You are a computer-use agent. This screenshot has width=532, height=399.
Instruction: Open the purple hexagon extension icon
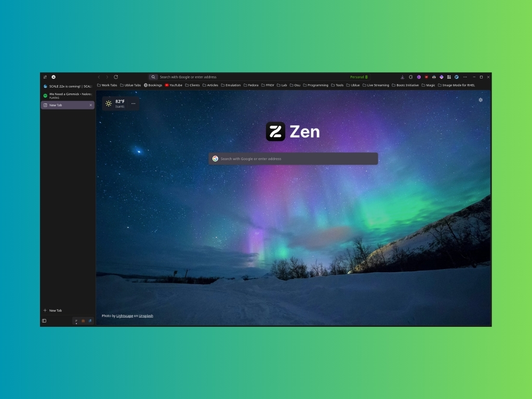419,77
